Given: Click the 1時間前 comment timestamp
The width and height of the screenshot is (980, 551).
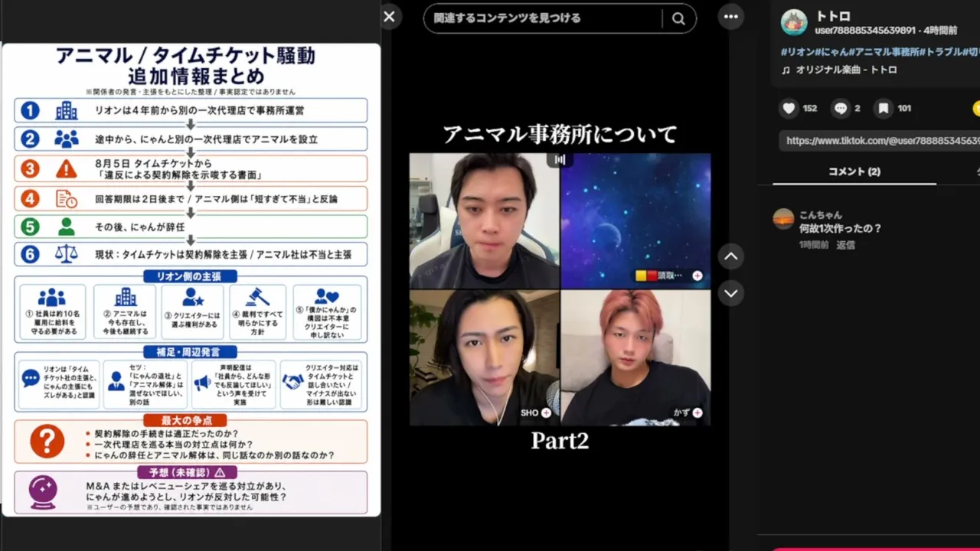Looking at the screenshot, I should (814, 245).
